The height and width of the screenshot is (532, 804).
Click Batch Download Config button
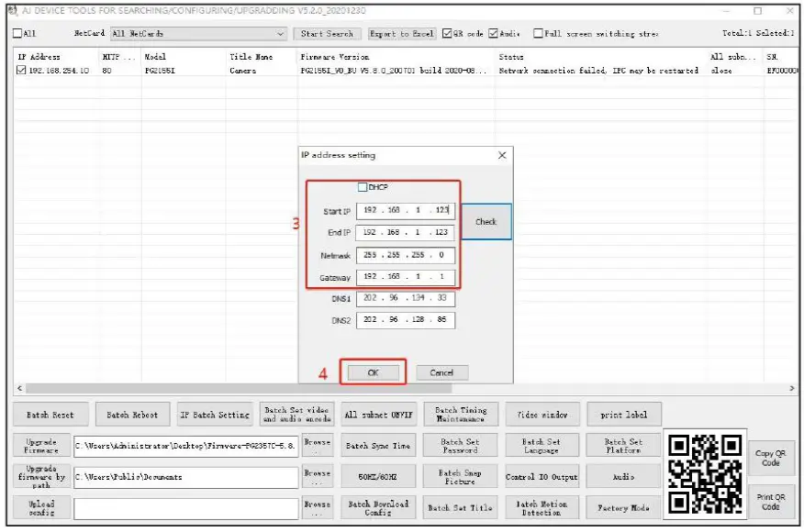point(378,508)
